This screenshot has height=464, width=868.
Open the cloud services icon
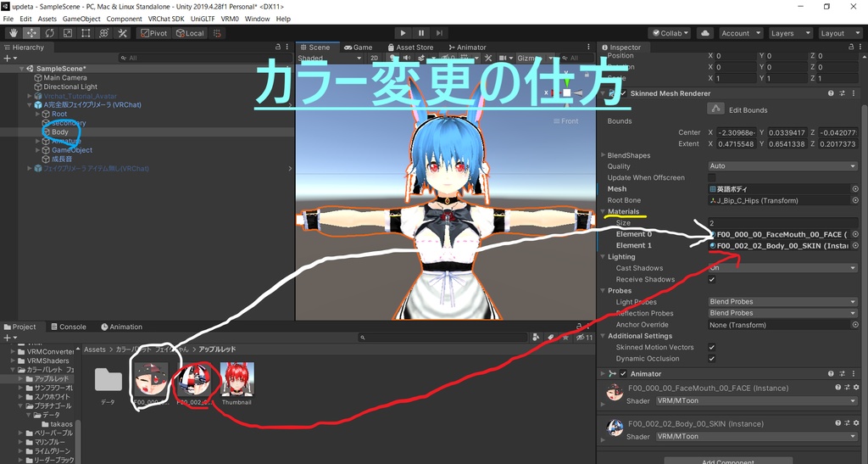[705, 33]
